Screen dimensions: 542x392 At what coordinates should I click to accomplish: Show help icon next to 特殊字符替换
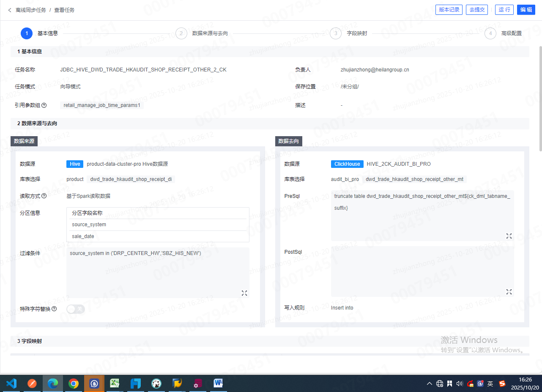click(x=54, y=309)
